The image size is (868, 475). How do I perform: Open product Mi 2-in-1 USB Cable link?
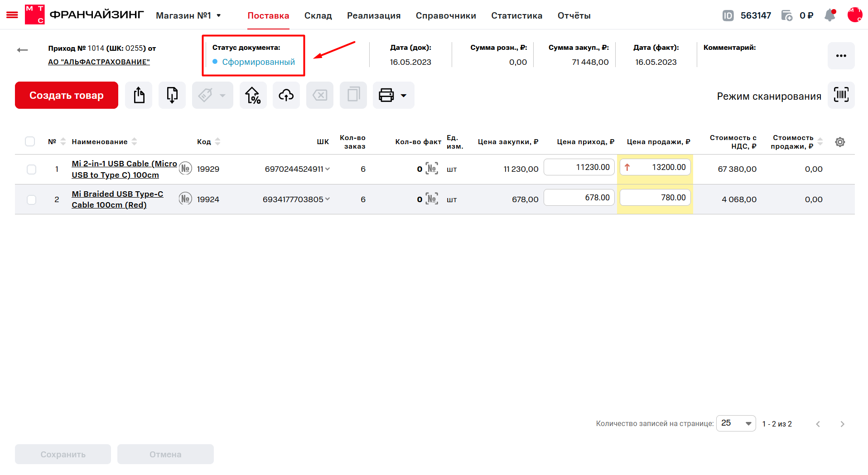click(x=124, y=169)
